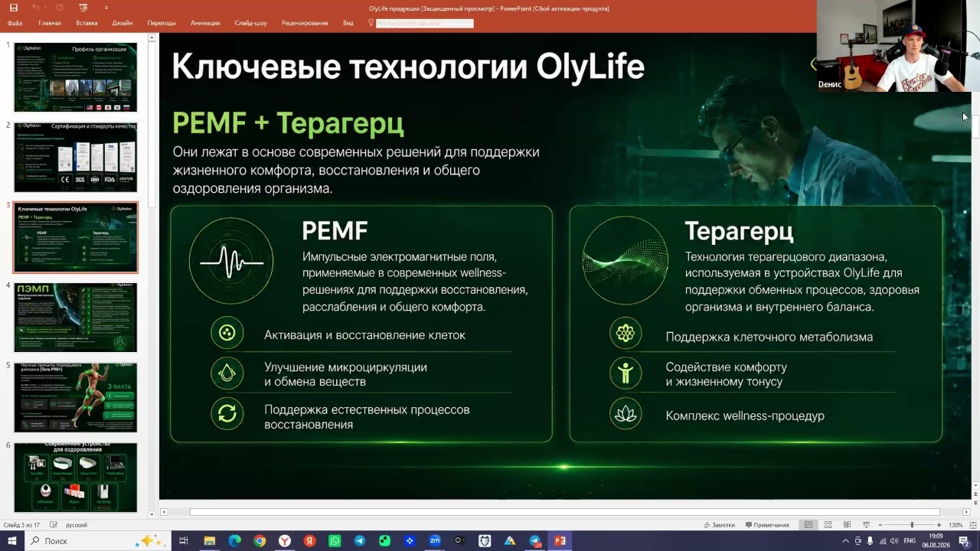Open Zoom app from the taskbar
Image resolution: width=980 pixels, height=551 pixels.
click(435, 541)
